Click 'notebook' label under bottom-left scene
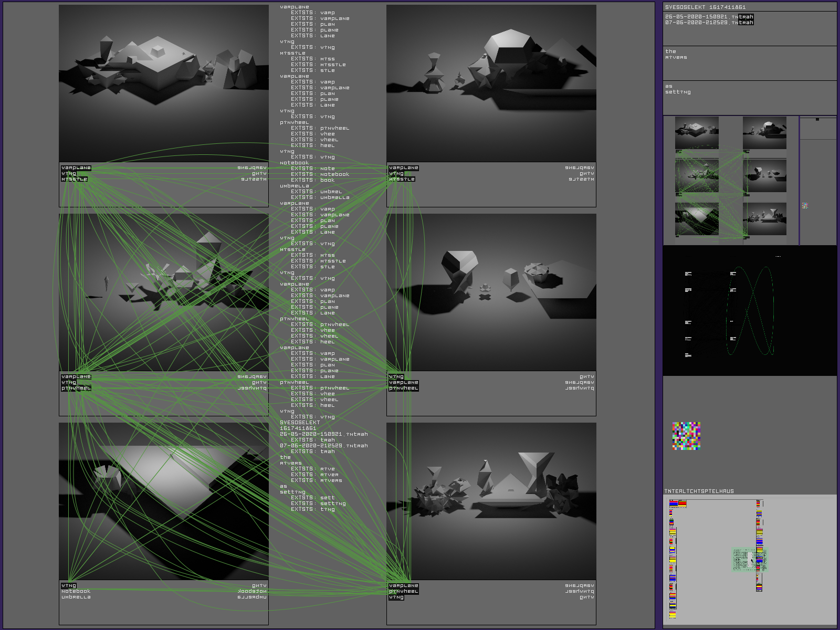840x630 pixels. click(x=76, y=592)
